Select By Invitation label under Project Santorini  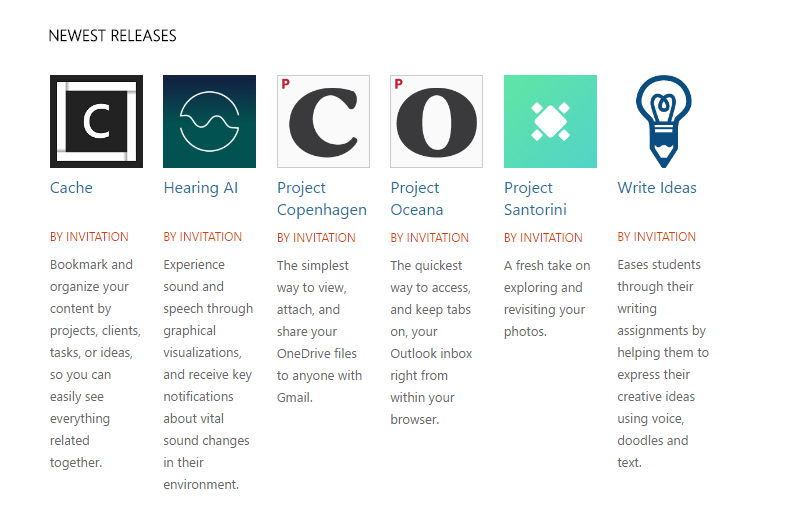tap(543, 238)
